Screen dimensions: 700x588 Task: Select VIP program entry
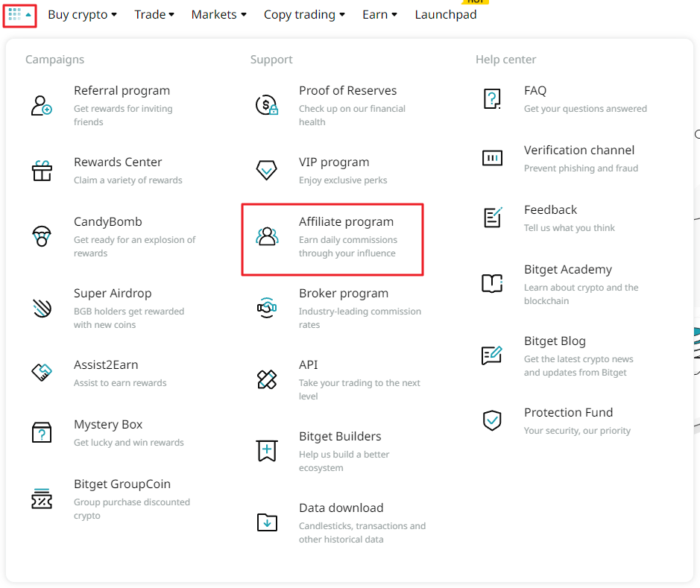[334, 162]
